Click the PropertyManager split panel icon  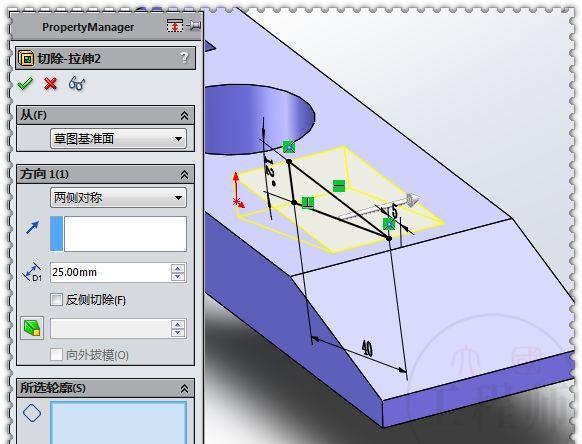pyautogui.click(x=174, y=26)
